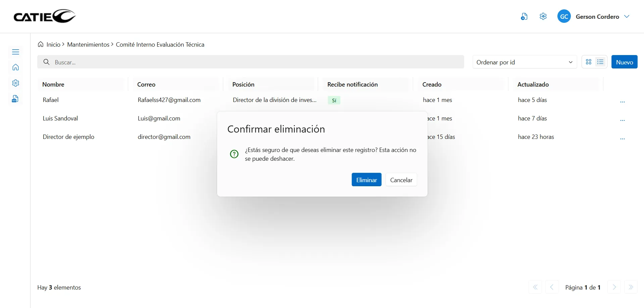Click the Nuevo button

pos(624,62)
